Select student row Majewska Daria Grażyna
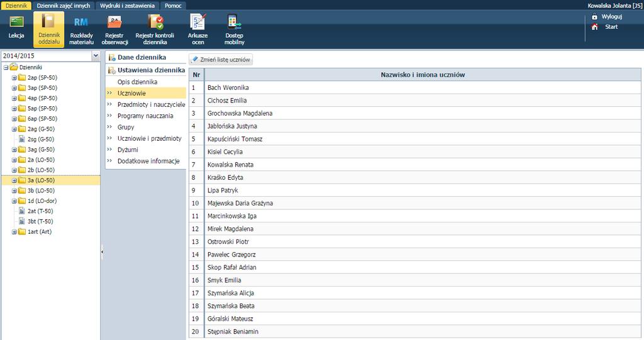This screenshot has height=340, width=644. point(415,203)
